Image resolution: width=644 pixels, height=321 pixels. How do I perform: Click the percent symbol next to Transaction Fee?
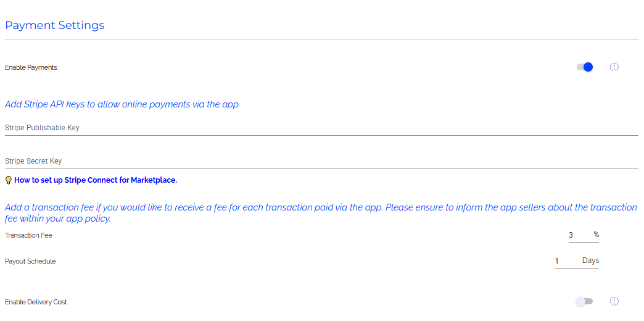point(596,235)
